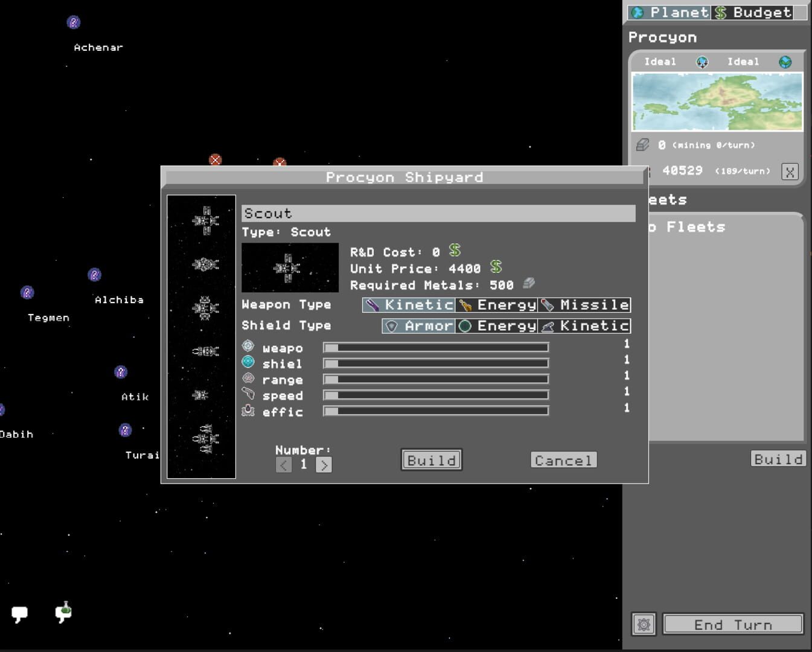Click the effic gear icon in stats list
The height and width of the screenshot is (652, 812).
click(x=249, y=411)
